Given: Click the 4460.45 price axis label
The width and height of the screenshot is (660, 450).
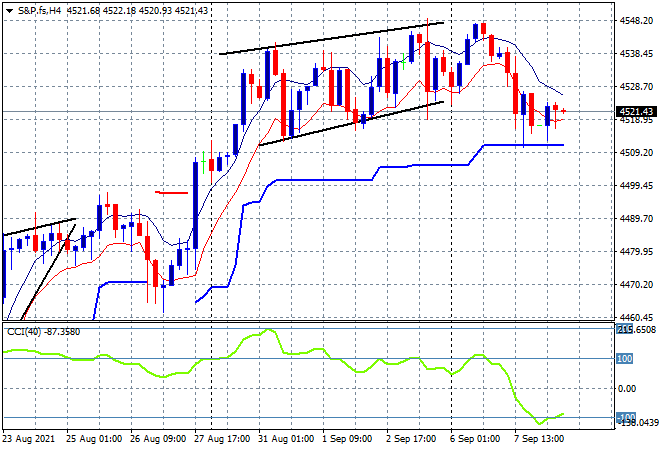Looking at the screenshot, I should point(636,317).
